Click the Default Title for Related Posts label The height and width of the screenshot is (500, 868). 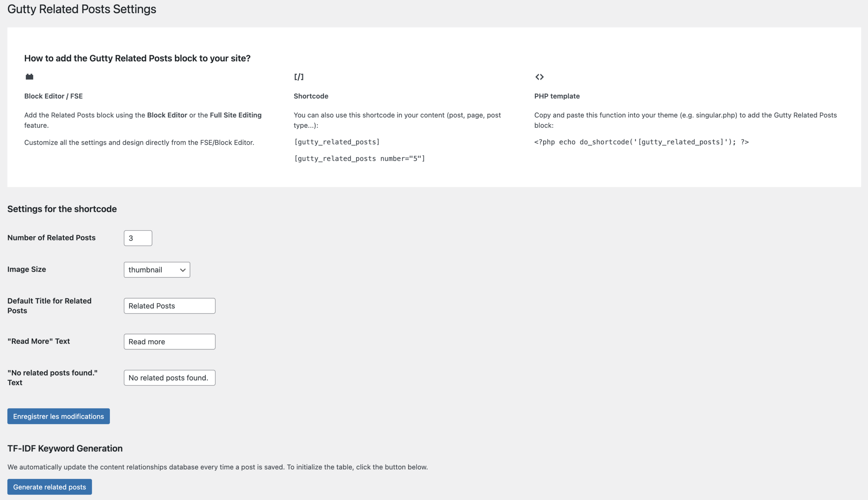(x=50, y=306)
